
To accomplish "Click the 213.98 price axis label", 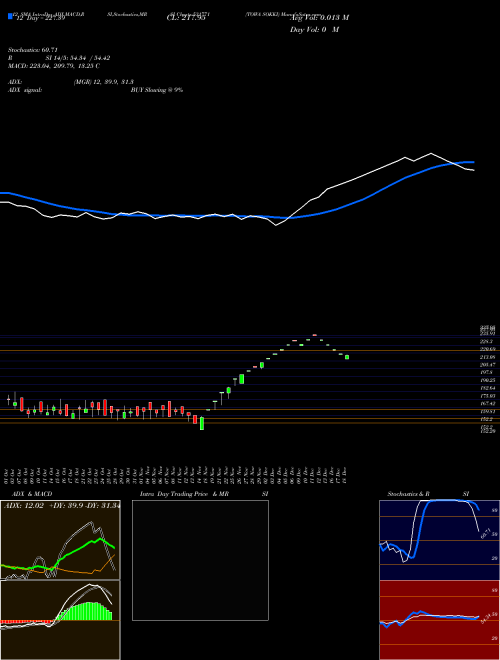I will (488, 357).
